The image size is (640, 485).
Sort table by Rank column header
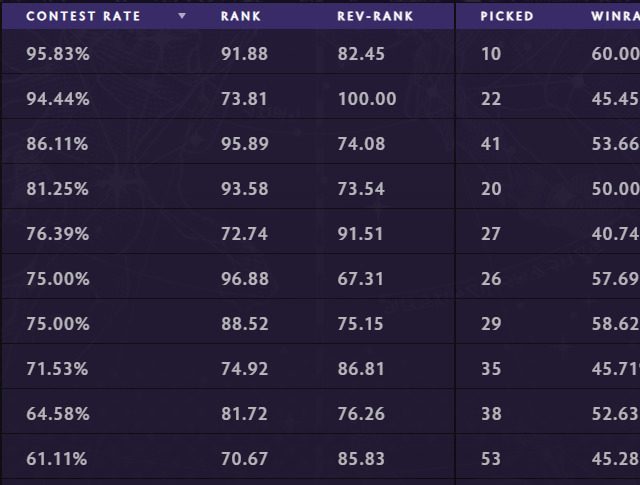tap(241, 17)
